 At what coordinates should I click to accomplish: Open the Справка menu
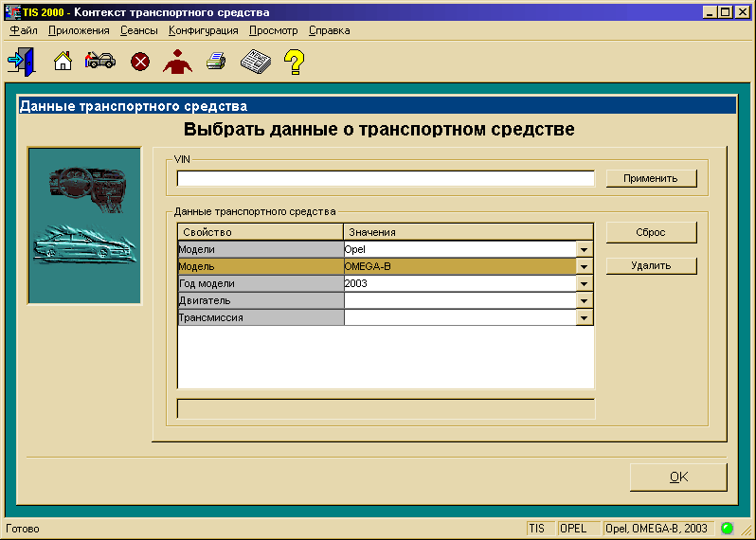point(330,31)
